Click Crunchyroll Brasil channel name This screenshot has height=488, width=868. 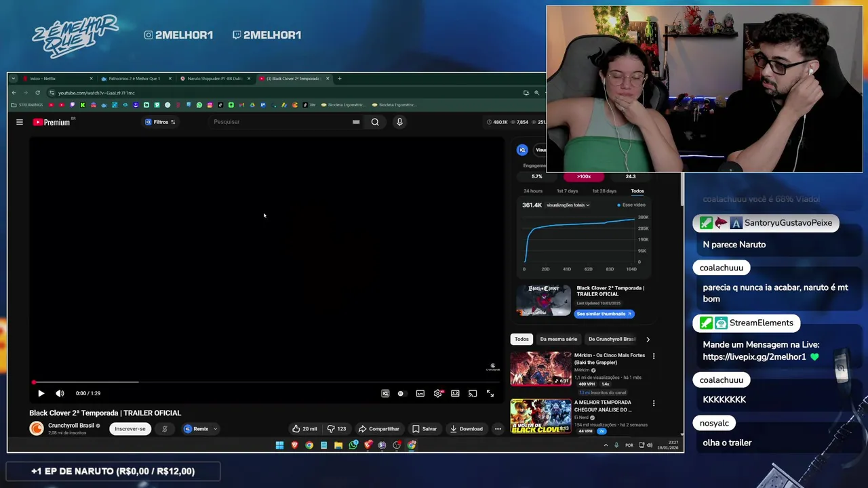point(71,426)
